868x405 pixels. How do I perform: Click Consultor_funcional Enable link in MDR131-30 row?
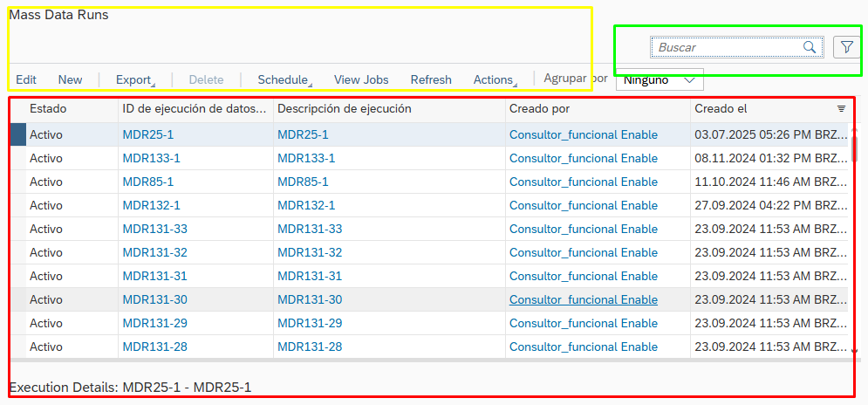coord(583,299)
